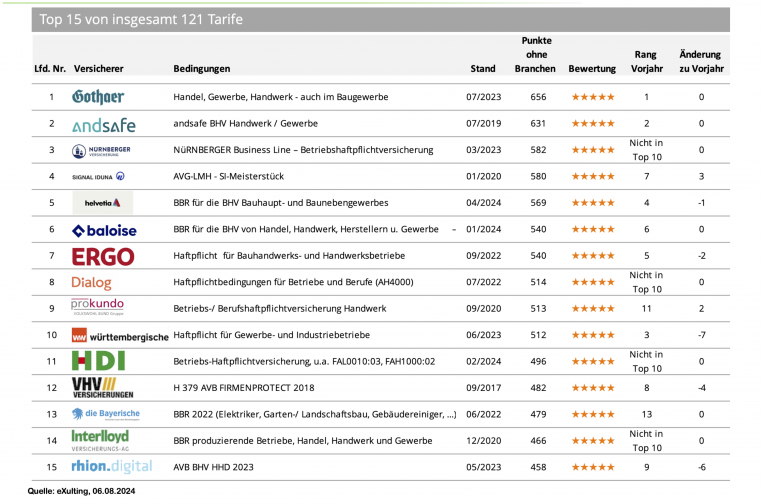Click the points value 631
763x500 pixels.
tap(538, 124)
